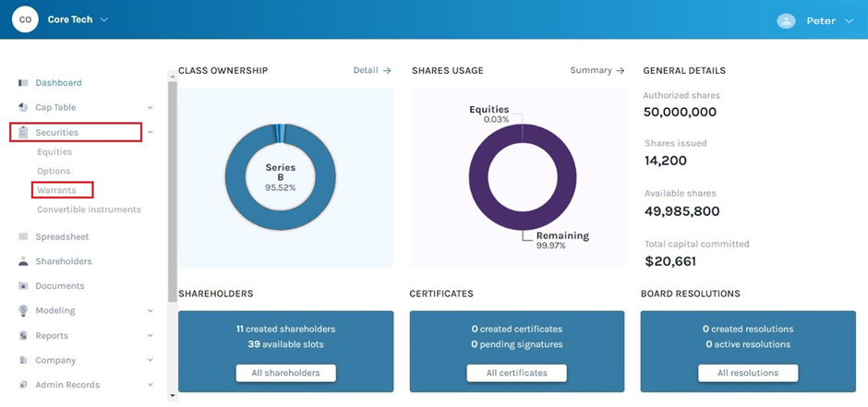Click the All shareholders button
This screenshot has width=868, height=407.
285,373
